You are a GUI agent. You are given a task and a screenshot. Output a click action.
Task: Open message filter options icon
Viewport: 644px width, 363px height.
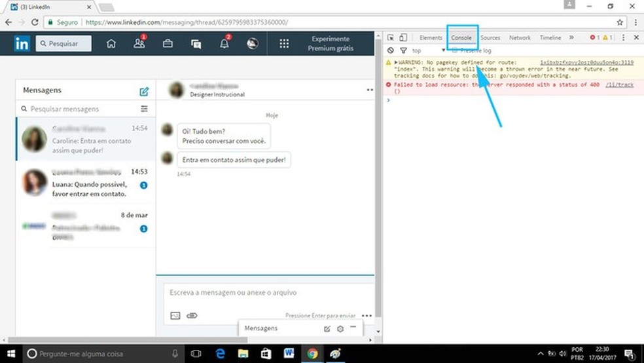coord(144,109)
